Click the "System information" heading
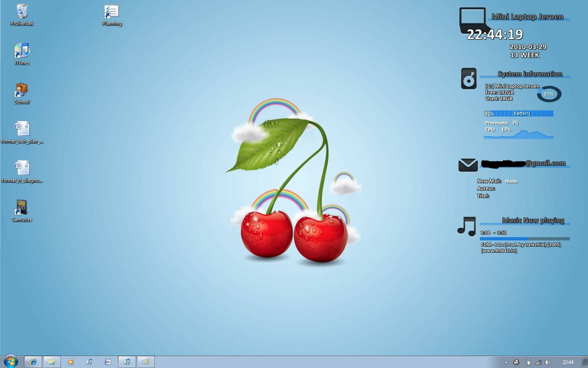This screenshot has height=368, width=588. [530, 74]
